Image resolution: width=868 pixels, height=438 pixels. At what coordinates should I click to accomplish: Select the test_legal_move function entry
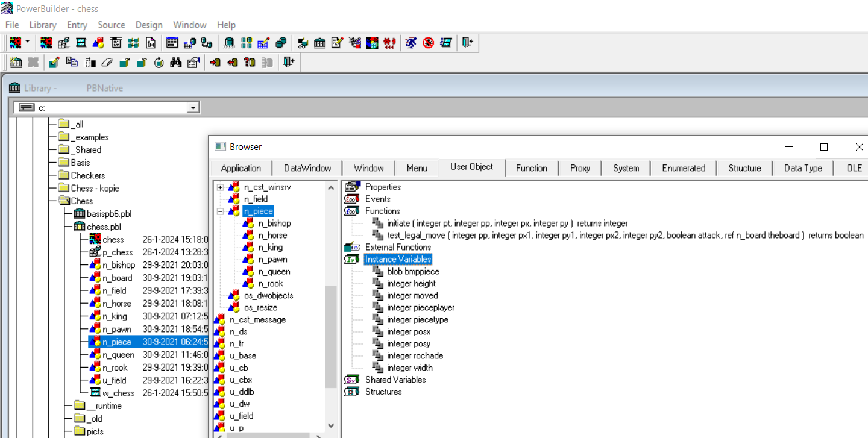[x=625, y=235]
